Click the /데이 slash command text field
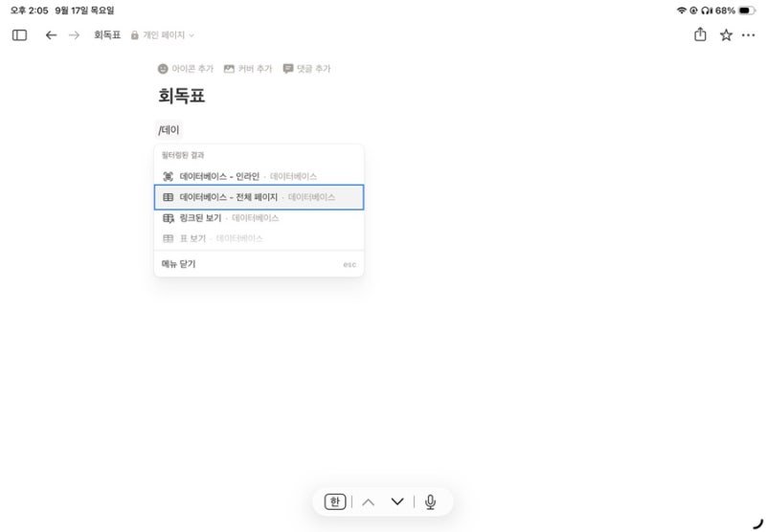The width and height of the screenshot is (766, 532). [x=169, y=130]
